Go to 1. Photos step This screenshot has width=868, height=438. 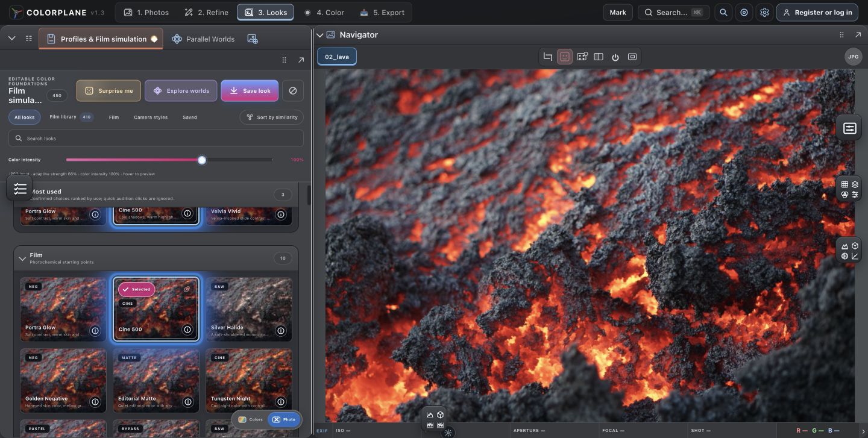(146, 12)
